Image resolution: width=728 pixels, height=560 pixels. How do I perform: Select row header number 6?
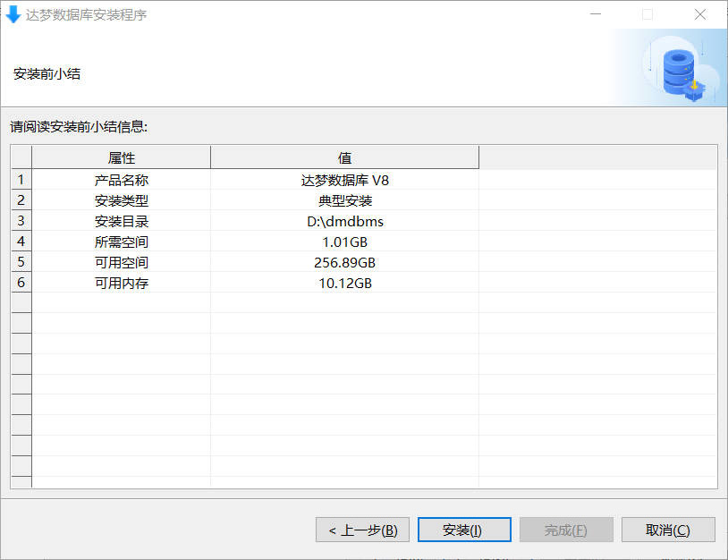pyautogui.click(x=21, y=283)
